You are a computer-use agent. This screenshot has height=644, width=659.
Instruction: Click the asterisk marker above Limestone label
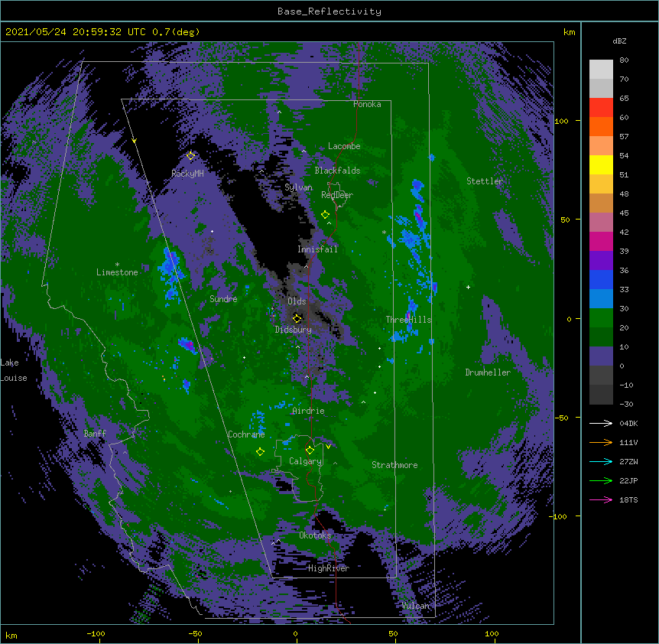point(117,265)
